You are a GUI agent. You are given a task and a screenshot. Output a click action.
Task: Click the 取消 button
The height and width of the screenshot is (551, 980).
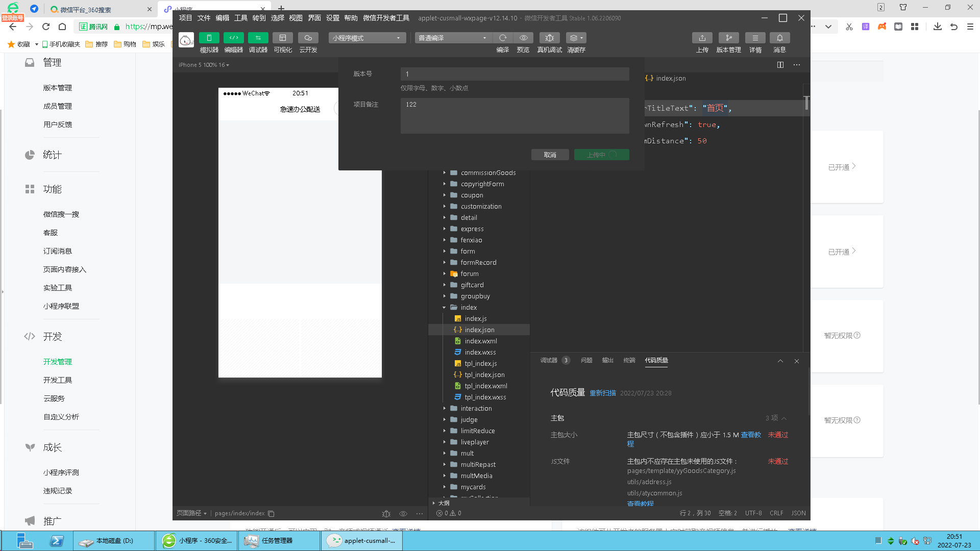click(550, 155)
